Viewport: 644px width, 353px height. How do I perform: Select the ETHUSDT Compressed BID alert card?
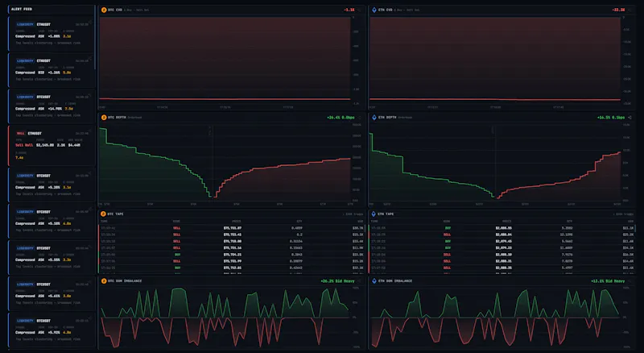[x=52, y=70]
